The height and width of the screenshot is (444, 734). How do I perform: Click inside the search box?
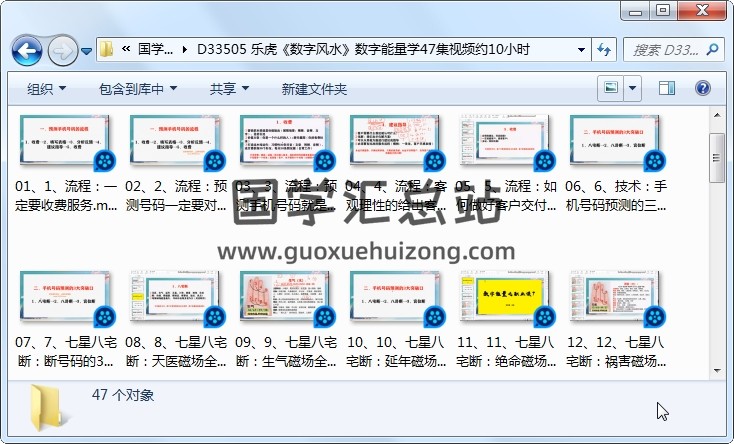tap(662, 49)
